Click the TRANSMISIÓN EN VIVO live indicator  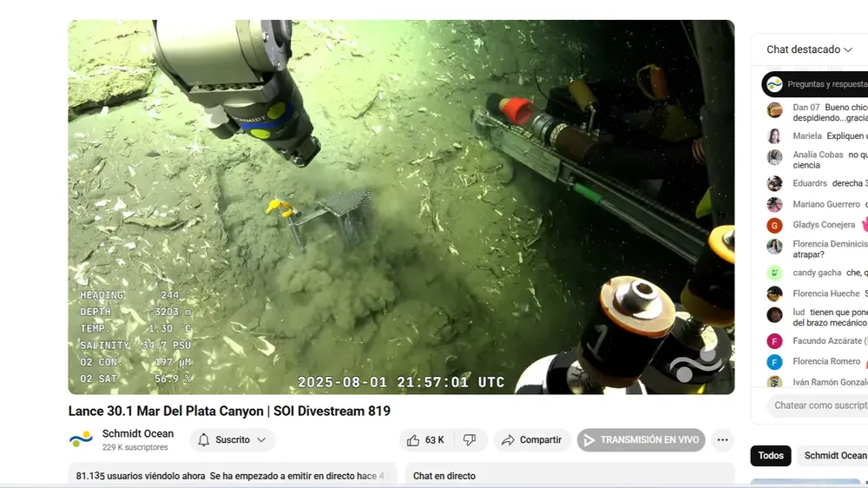(641, 440)
